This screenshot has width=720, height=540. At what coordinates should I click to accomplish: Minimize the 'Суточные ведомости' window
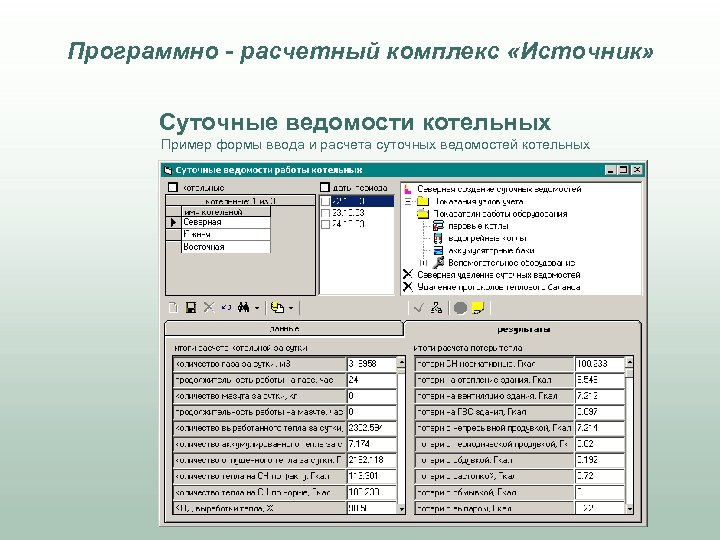point(610,170)
